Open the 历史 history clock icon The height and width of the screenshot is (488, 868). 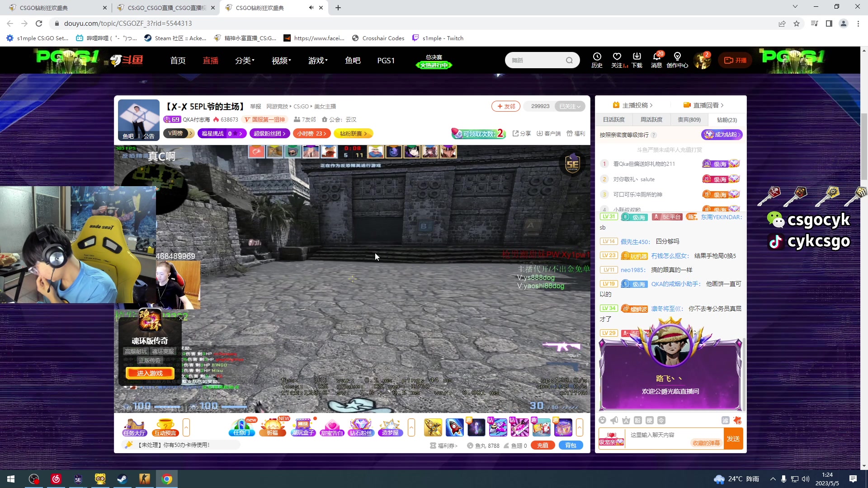point(597,60)
